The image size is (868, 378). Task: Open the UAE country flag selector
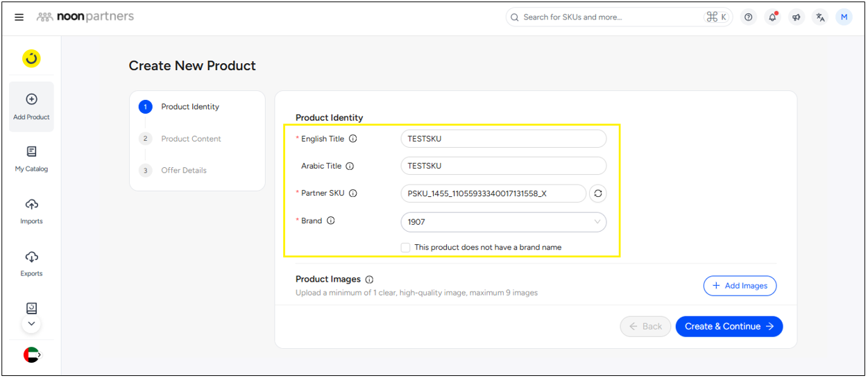coord(31,355)
